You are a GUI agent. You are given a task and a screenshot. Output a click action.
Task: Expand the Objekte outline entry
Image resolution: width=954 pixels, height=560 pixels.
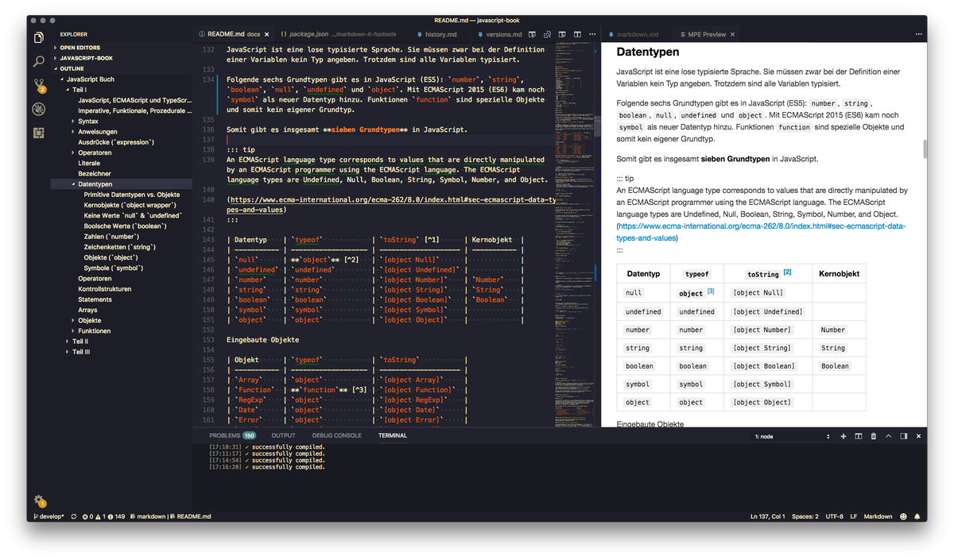pos(82,320)
